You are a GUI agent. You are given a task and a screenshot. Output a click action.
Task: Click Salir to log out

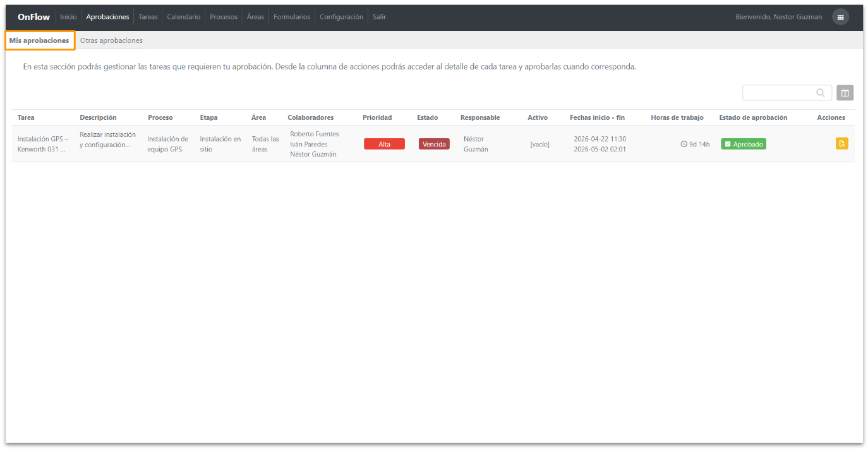pos(379,17)
